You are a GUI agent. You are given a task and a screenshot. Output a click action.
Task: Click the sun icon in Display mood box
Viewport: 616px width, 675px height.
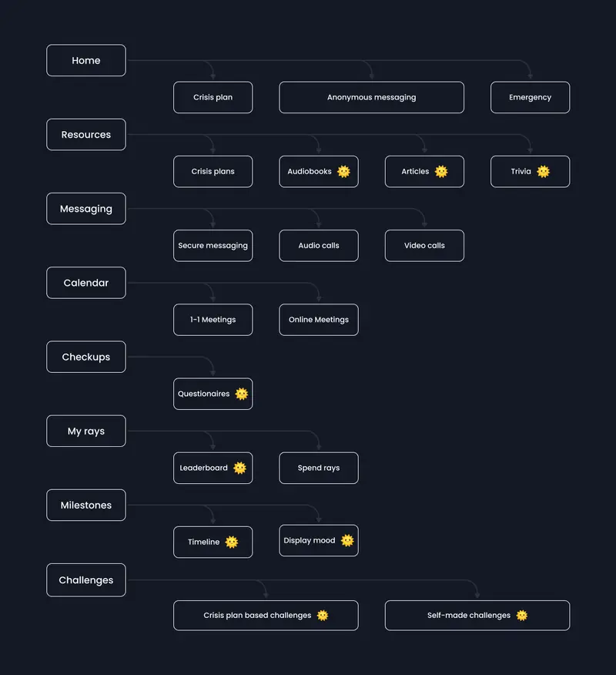[347, 540]
